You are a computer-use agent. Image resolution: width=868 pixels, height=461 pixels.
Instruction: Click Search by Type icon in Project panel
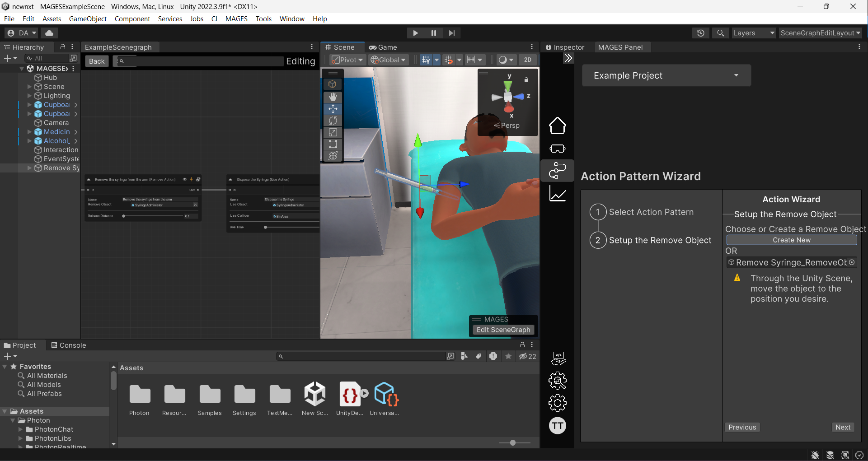[464, 356]
